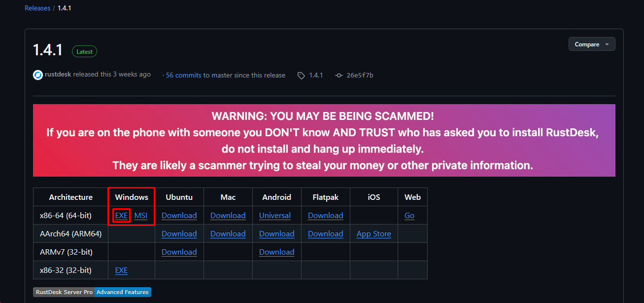Screen dimensions: 644x303
Task: Click the Android Universal download link
Action: (x=274, y=216)
